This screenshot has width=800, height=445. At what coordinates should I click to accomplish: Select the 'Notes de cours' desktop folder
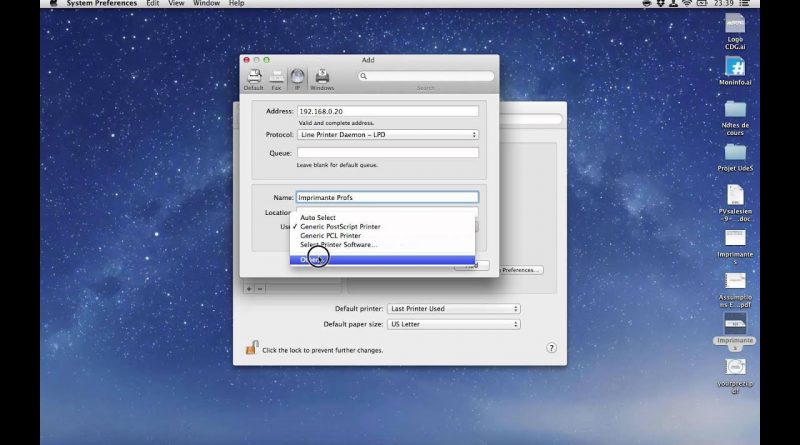click(x=735, y=118)
